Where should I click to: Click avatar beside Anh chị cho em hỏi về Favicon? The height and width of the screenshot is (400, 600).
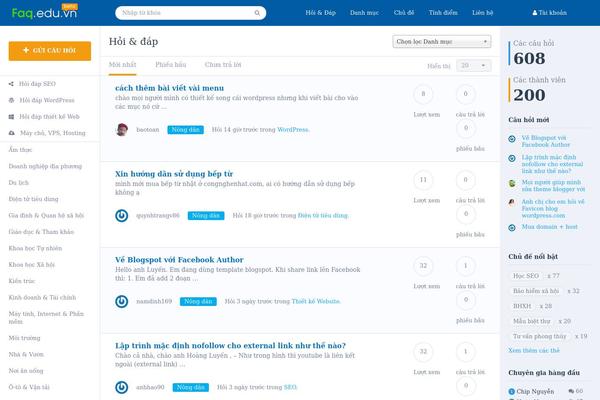(x=512, y=202)
